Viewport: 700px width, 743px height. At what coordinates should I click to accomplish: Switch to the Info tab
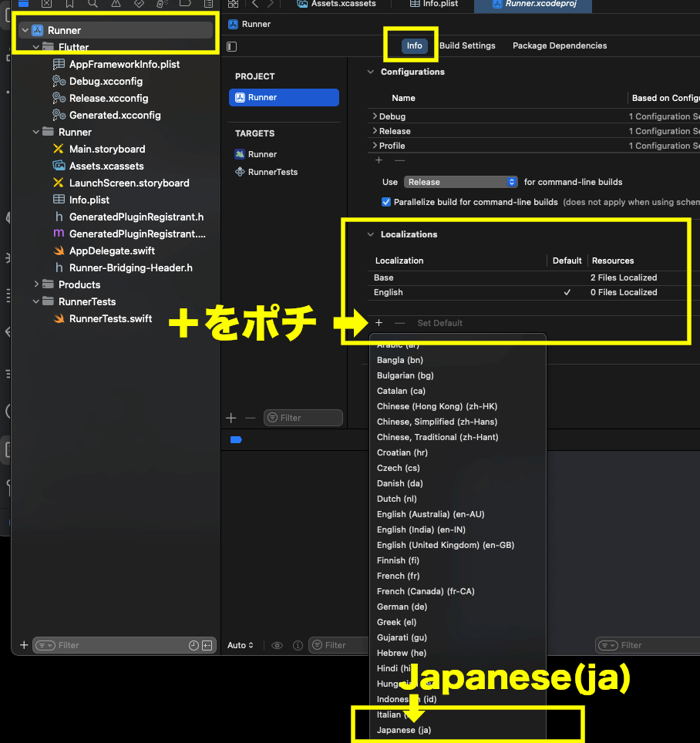pyautogui.click(x=414, y=45)
